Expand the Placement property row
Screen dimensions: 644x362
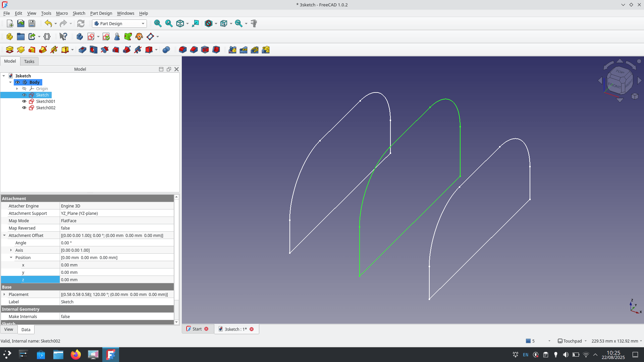click(x=4, y=295)
